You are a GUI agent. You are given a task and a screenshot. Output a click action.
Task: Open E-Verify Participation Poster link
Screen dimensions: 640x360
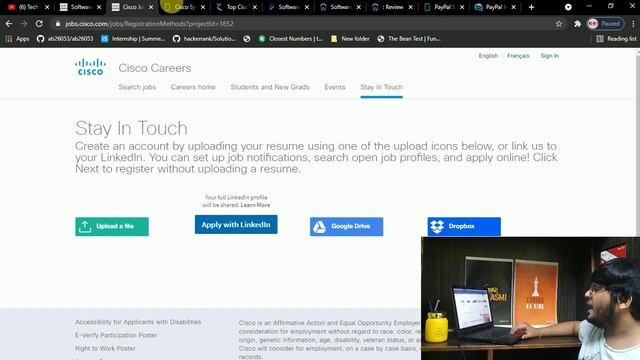click(x=116, y=335)
